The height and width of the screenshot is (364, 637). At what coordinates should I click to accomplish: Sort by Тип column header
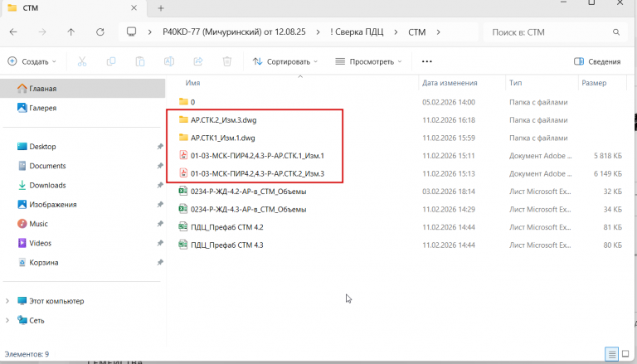(x=516, y=83)
